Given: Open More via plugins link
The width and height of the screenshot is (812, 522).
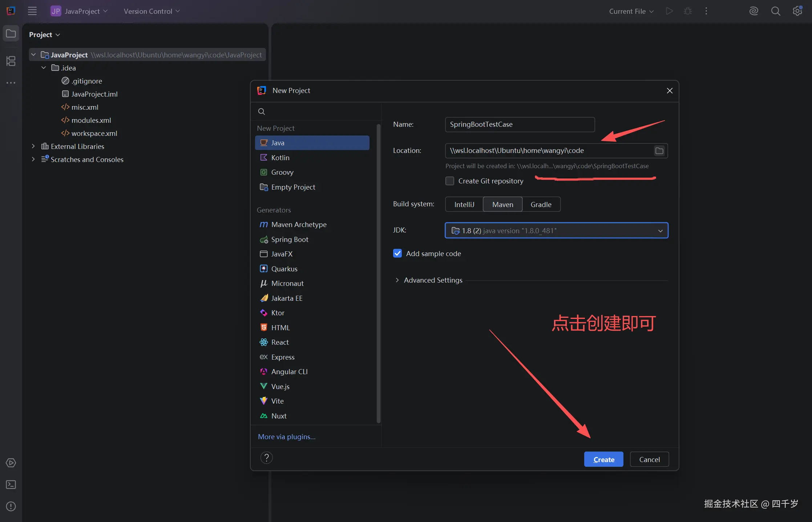Looking at the screenshot, I should point(286,437).
